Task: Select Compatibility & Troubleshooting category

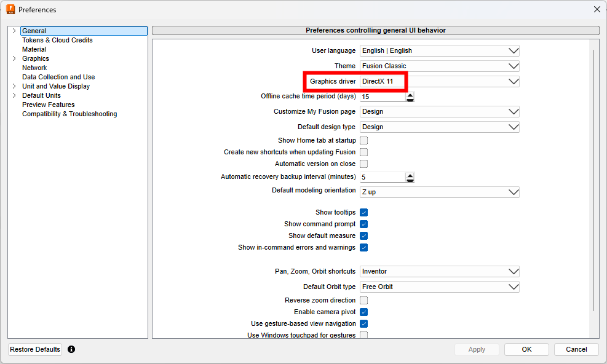Action: tap(69, 114)
